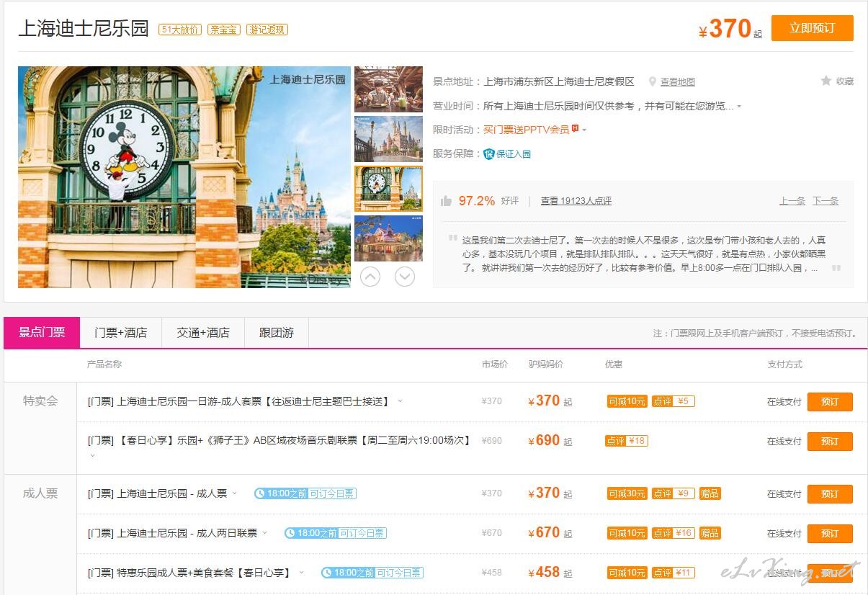This screenshot has width=868, height=595.
Task: Book the 一日游-成人套票 ticket
Action: (x=830, y=402)
